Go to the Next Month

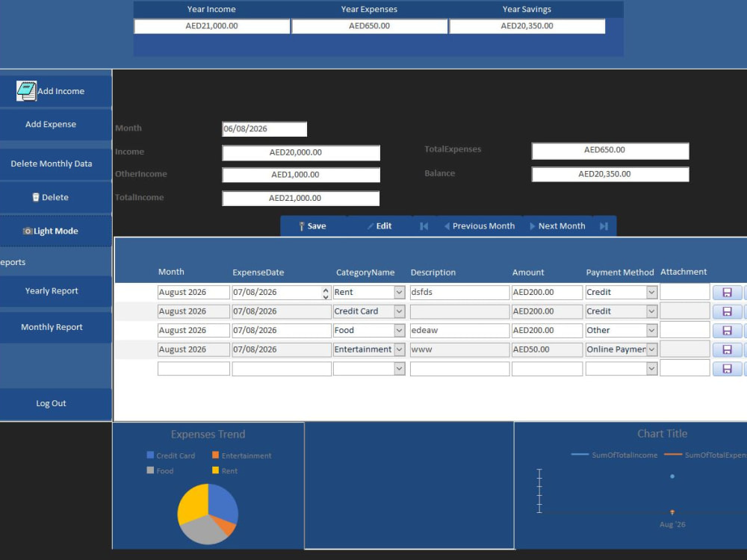(x=558, y=226)
